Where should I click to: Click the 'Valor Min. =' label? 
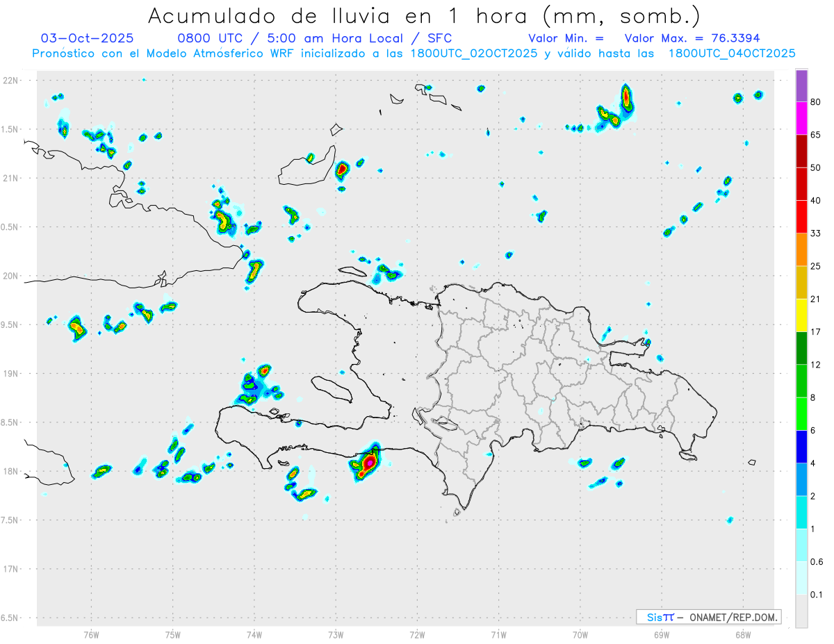566,39
